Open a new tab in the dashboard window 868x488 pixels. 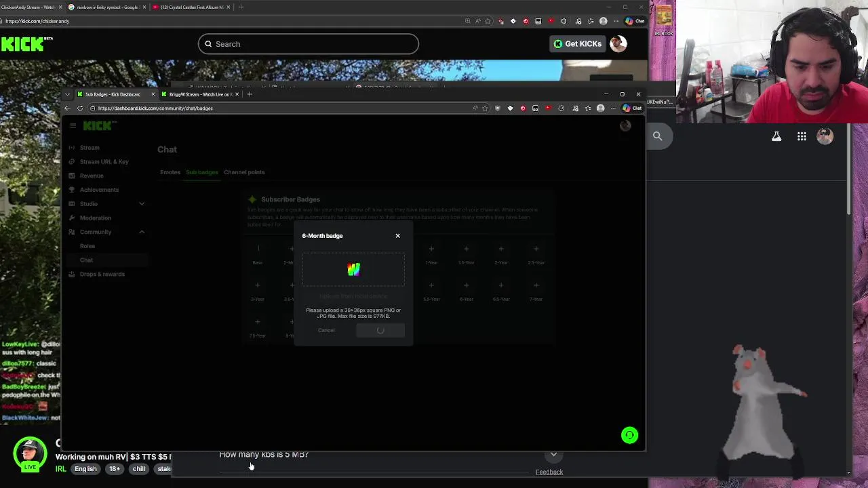pyautogui.click(x=250, y=94)
